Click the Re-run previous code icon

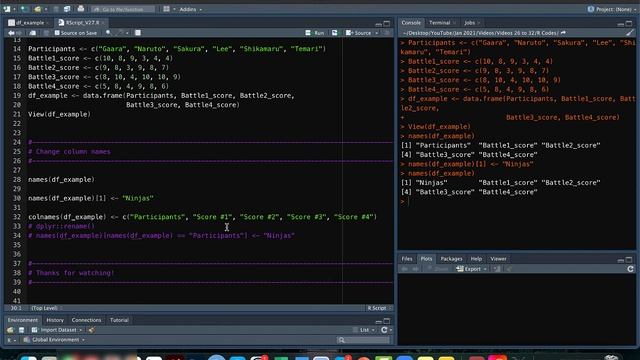(x=335, y=33)
